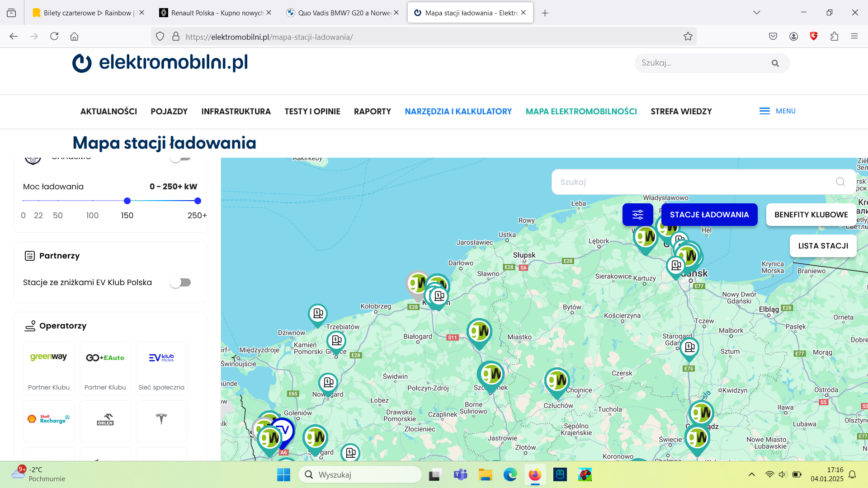Image resolution: width=868 pixels, height=488 pixels.
Task: Click the browser address bar URL
Action: coord(269,37)
